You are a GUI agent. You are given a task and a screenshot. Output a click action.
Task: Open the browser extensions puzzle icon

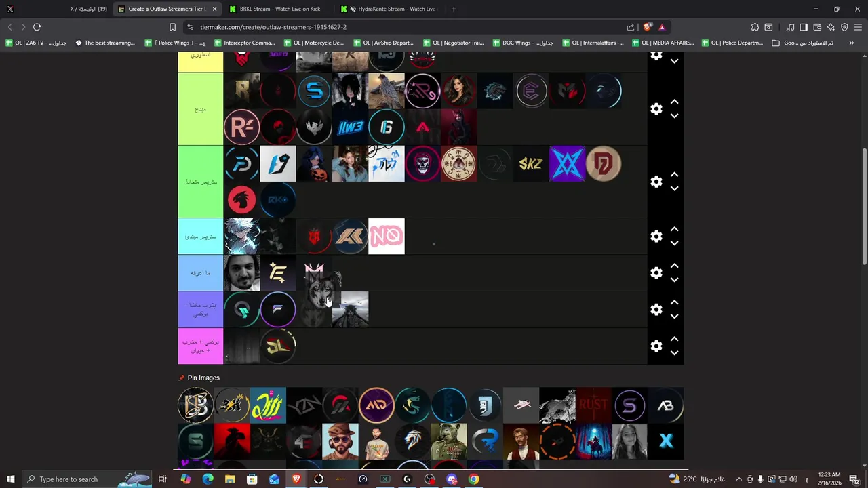point(755,27)
